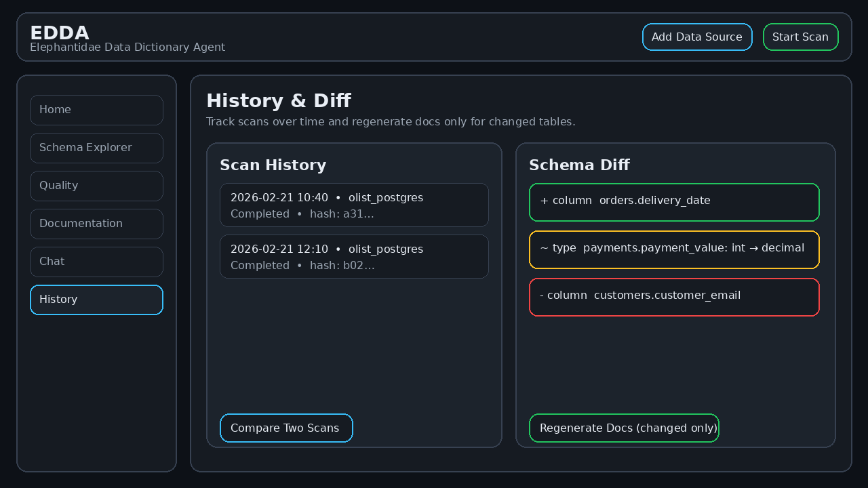This screenshot has height=488, width=868.
Task: Open the Schema Explorer page
Action: point(96,148)
